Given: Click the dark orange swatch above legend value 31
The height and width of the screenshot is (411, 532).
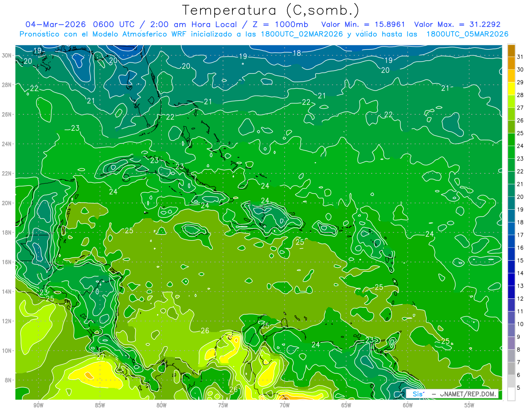Looking at the screenshot, I should (x=511, y=50).
